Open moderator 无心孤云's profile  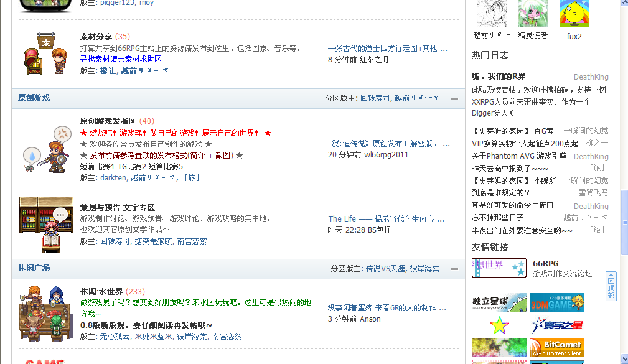[x=115, y=337]
